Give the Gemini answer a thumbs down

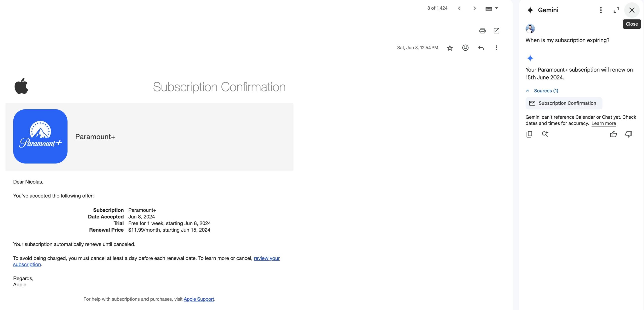point(629,134)
